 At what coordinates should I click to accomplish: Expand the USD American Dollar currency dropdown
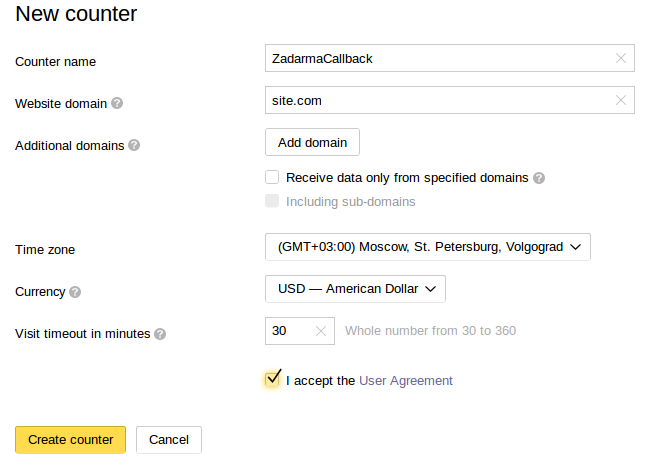(355, 289)
